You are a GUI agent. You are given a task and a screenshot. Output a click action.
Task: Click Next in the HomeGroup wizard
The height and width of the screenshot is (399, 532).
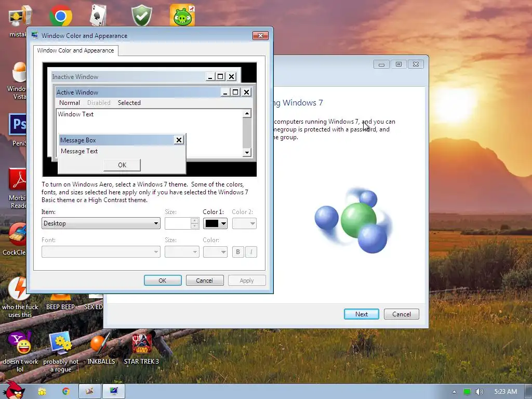(x=362, y=314)
